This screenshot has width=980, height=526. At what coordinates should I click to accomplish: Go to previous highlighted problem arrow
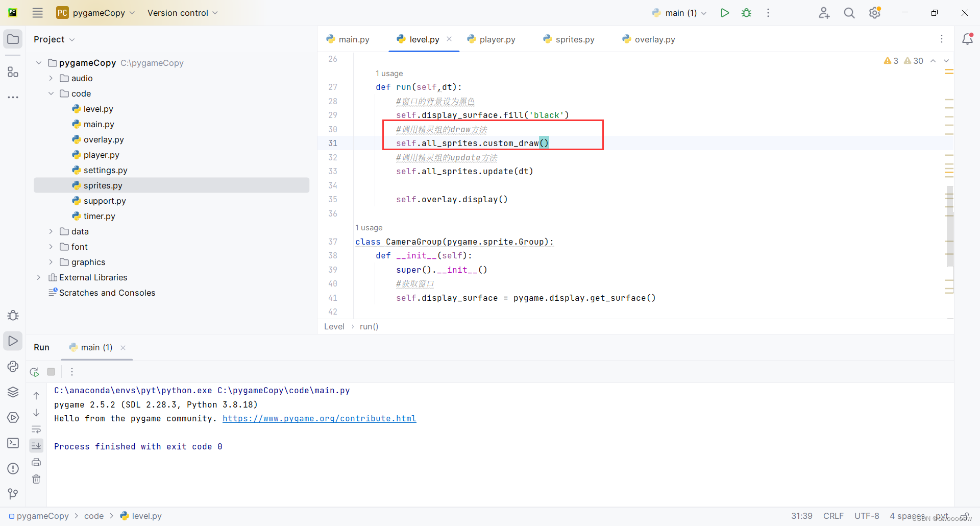(933, 61)
